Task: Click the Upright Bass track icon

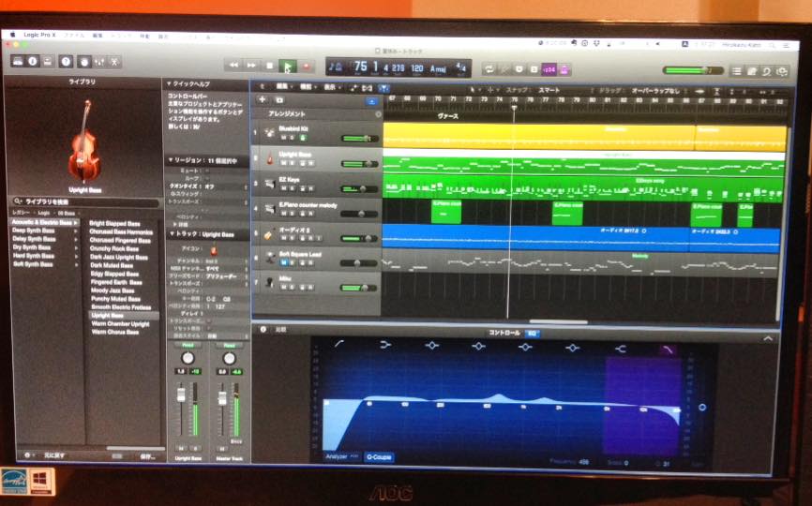Action: pos(270,157)
